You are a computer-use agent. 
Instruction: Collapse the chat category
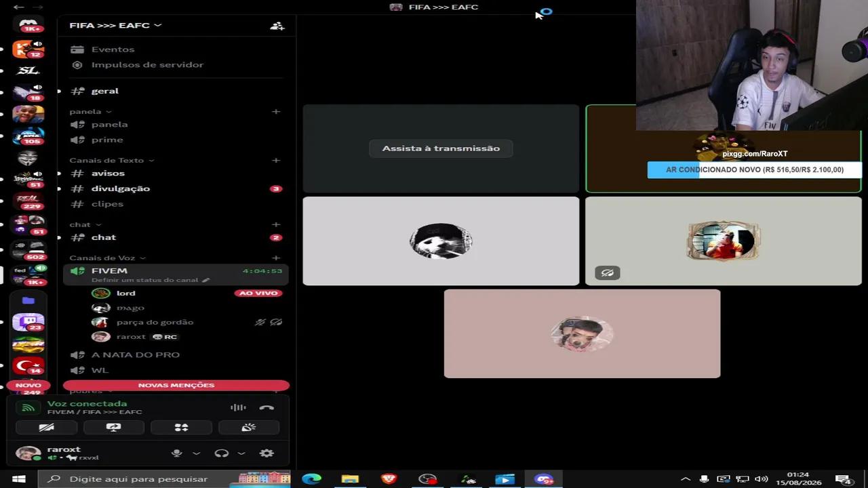pos(85,224)
